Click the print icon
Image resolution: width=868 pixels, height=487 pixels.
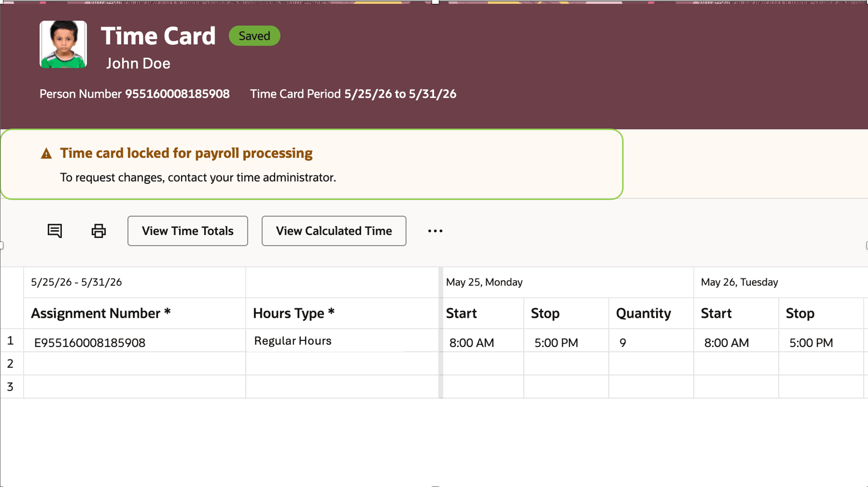(x=98, y=231)
